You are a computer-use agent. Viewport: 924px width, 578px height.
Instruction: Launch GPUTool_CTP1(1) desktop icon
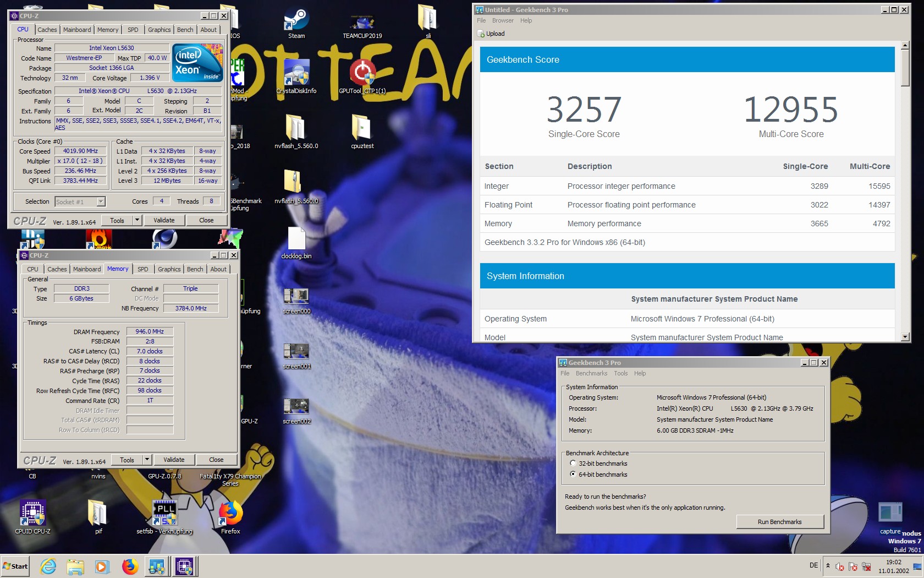click(362, 77)
